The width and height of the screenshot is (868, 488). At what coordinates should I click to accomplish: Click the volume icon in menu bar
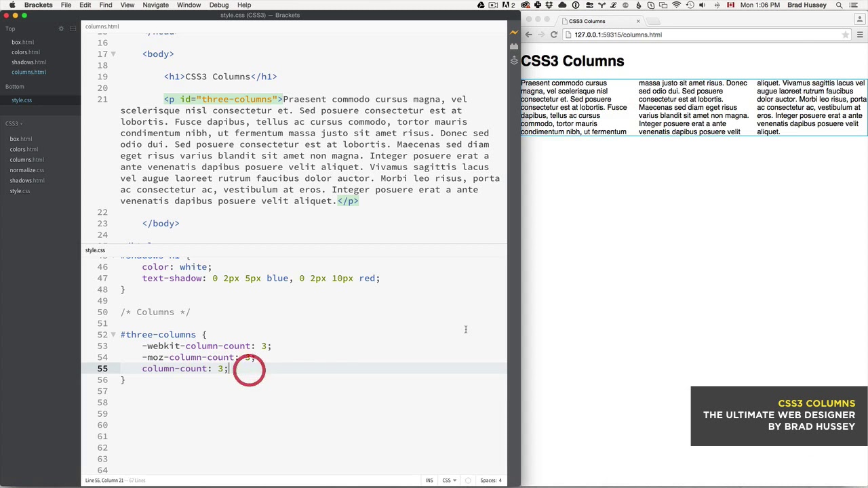pyautogui.click(x=701, y=5)
